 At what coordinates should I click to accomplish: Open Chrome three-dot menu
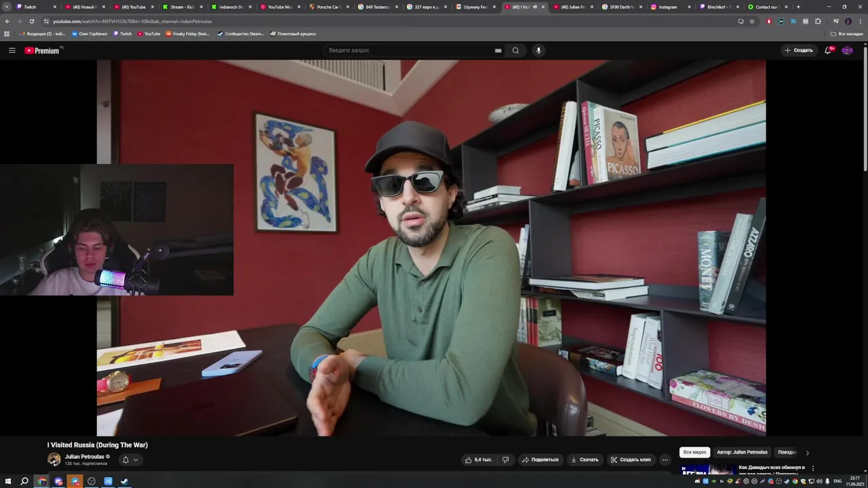click(x=860, y=21)
